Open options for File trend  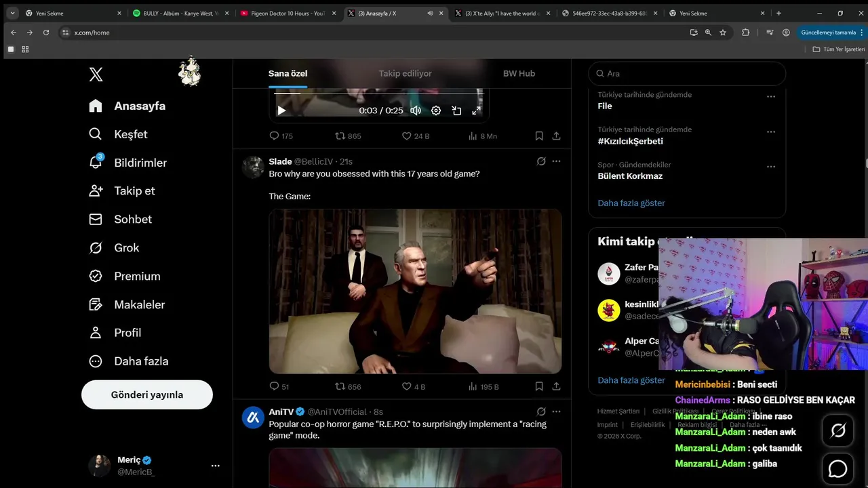770,96
